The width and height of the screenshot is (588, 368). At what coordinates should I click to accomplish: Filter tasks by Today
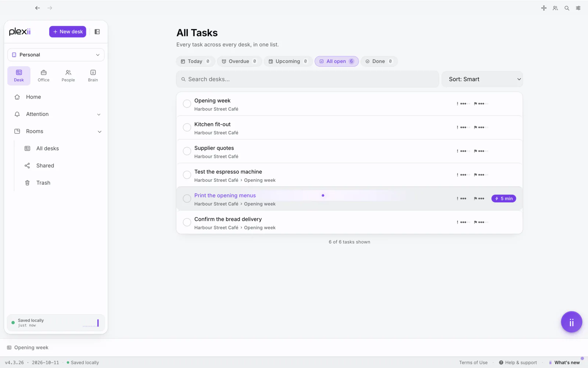(196, 61)
